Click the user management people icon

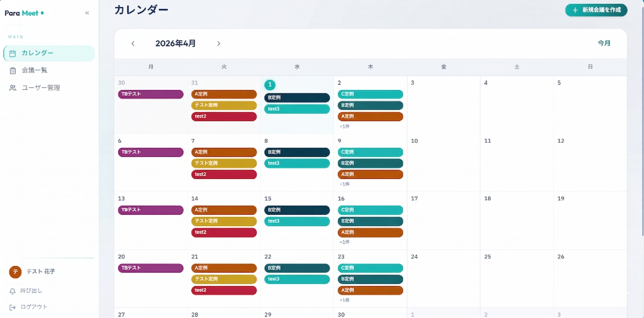[x=13, y=88]
